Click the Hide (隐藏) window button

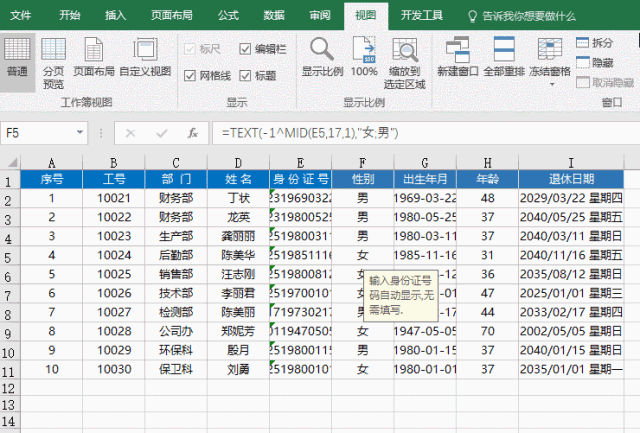coord(595,62)
